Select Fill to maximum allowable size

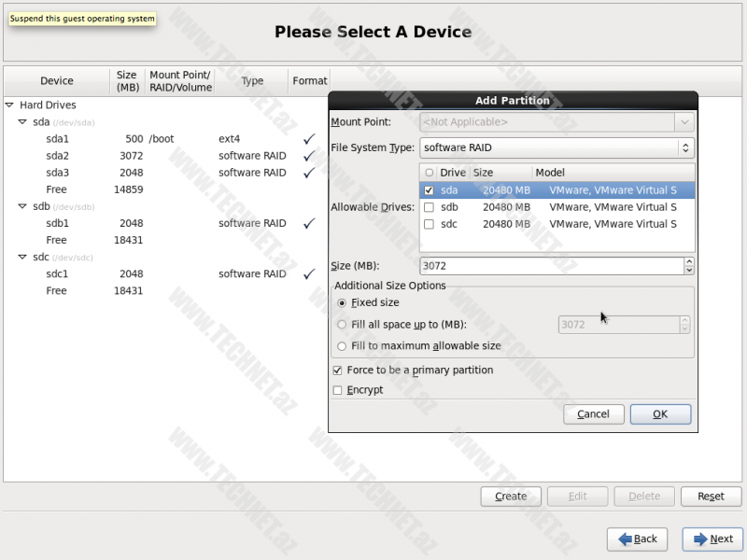pos(342,345)
